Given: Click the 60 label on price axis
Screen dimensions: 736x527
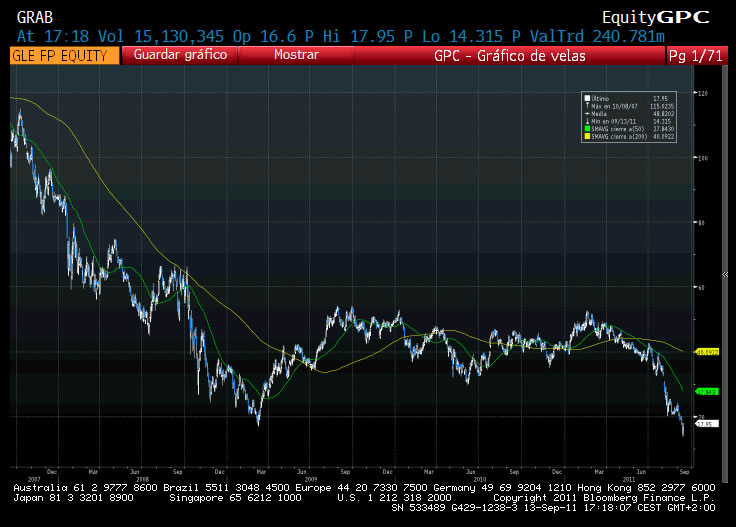Looking at the screenshot, I should point(702,288).
